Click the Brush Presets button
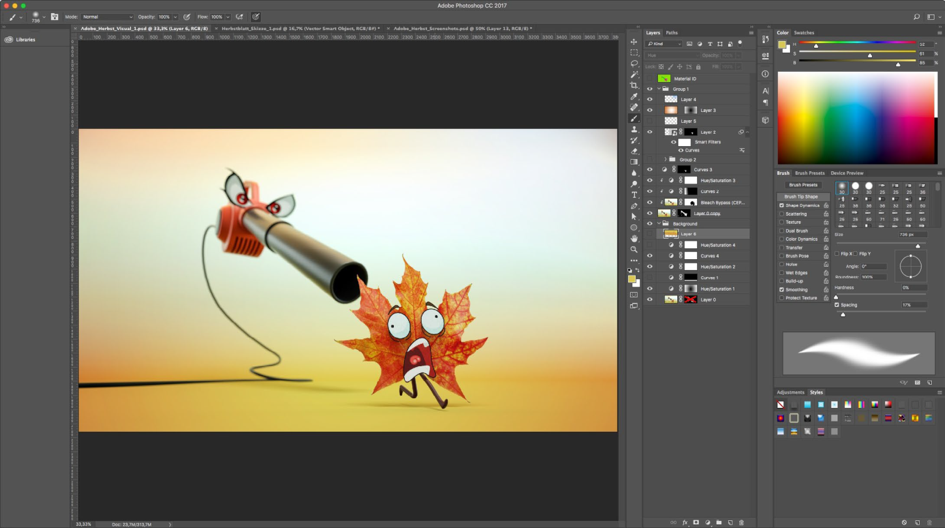 pyautogui.click(x=803, y=185)
